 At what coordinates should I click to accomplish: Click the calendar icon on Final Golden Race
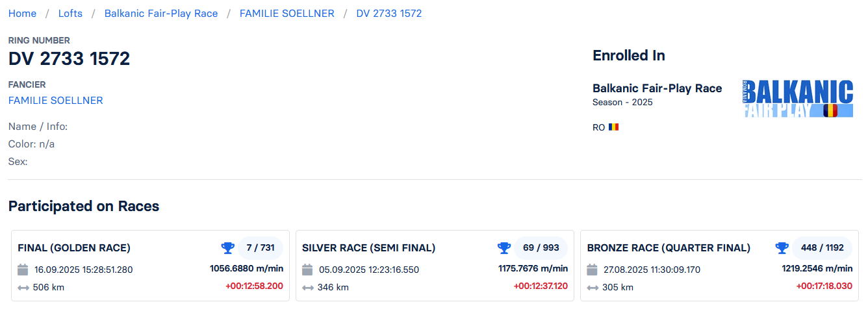23,270
